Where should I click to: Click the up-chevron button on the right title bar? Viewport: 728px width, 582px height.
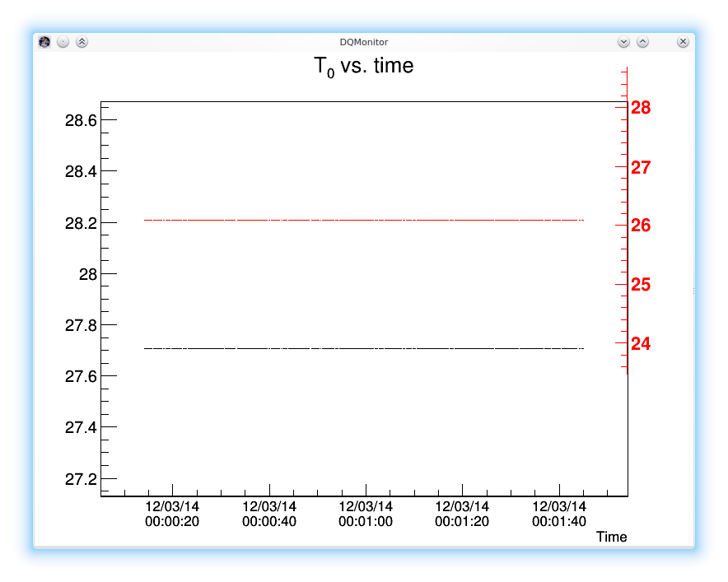[643, 41]
